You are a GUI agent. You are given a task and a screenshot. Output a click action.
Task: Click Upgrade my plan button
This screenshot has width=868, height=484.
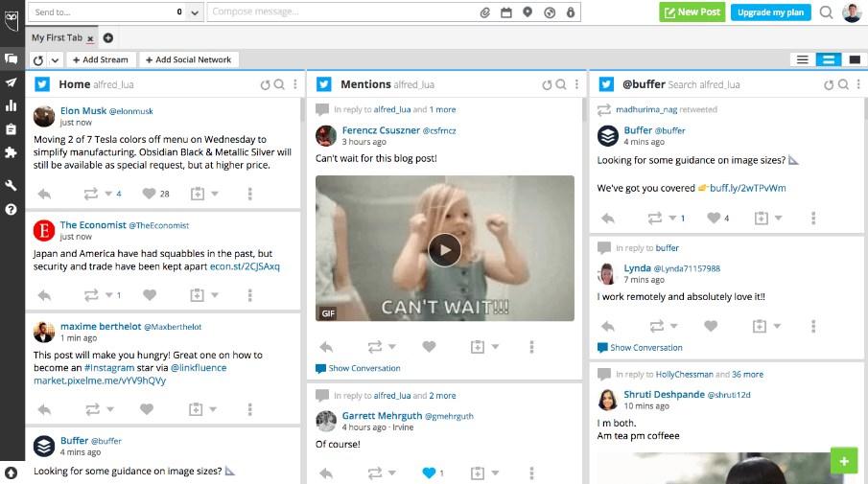(770, 12)
